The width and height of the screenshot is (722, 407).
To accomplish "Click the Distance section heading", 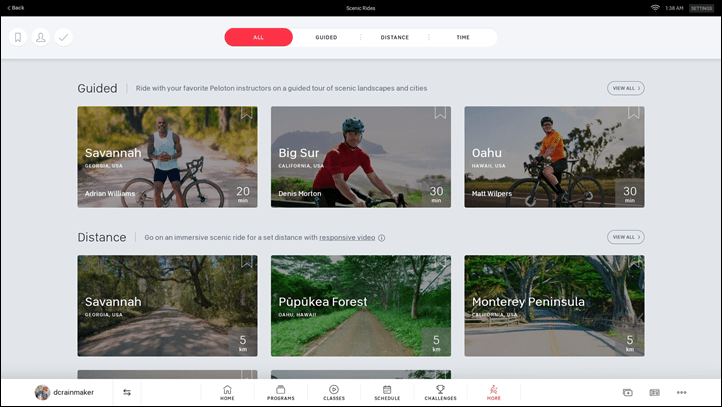I will click(102, 237).
